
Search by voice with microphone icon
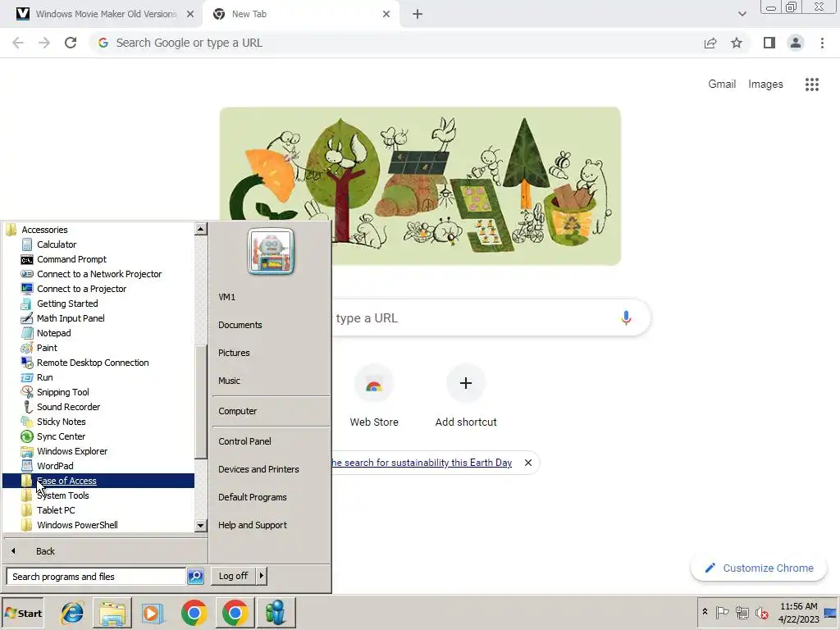(626, 317)
